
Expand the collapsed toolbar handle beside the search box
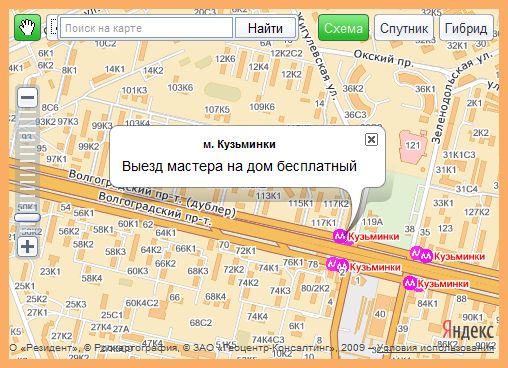[x=53, y=27]
